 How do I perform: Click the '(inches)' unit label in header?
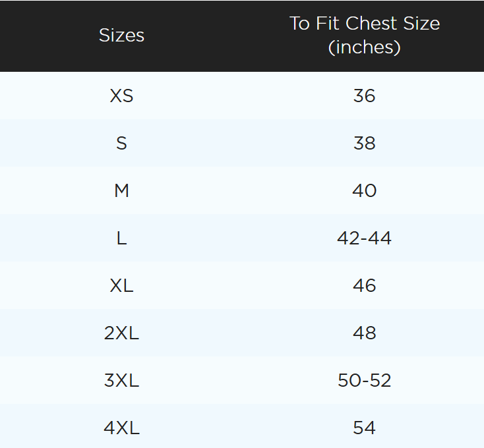pos(364,47)
